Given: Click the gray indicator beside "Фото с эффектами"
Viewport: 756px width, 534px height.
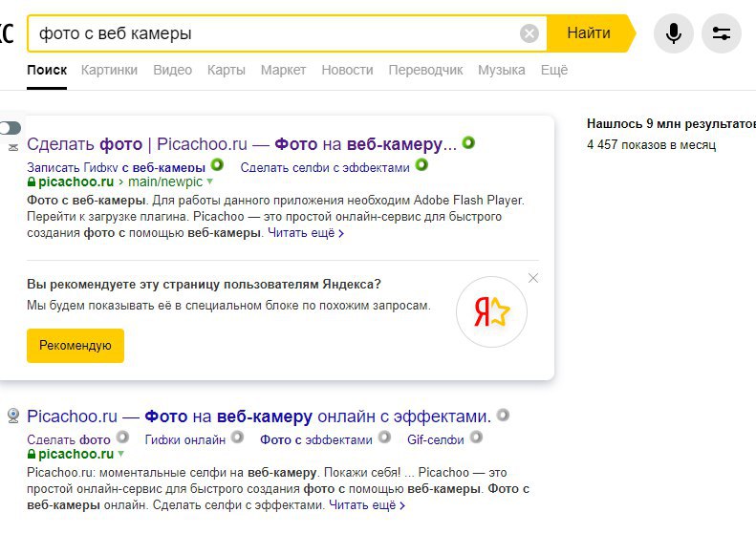Looking at the screenshot, I should coord(384,438).
